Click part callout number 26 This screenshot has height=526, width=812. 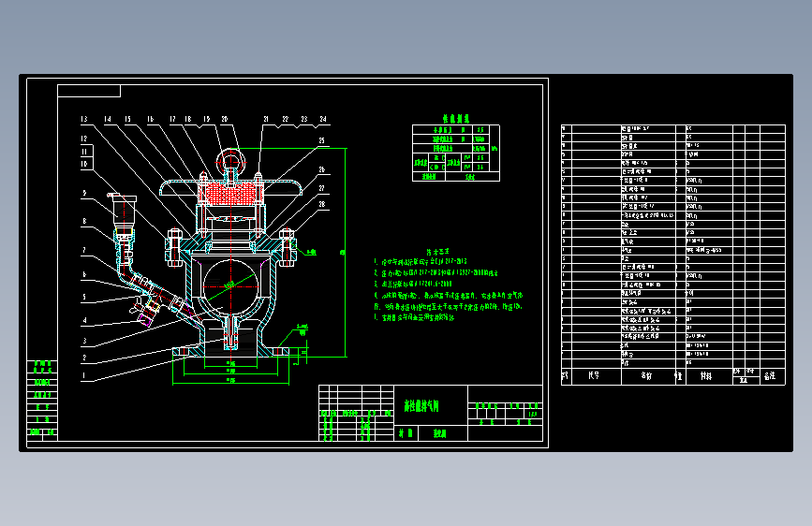(x=322, y=169)
